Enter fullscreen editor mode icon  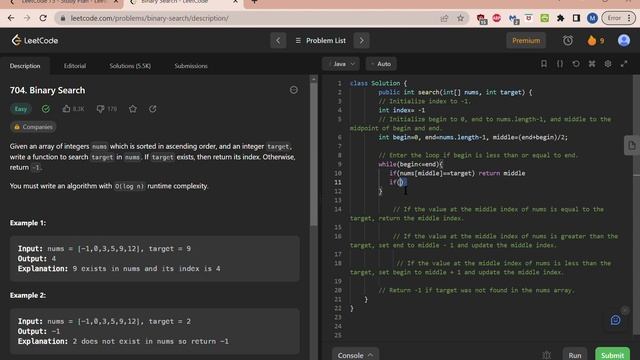[x=624, y=64]
